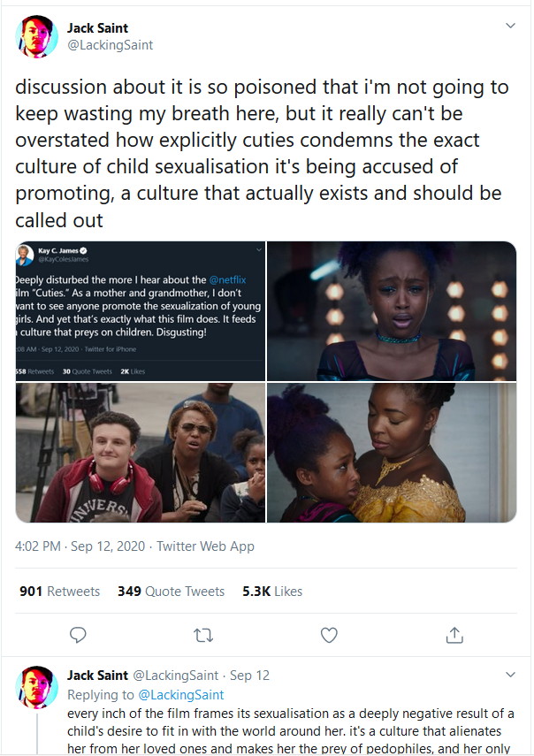
Task: Open the @LackingSaint handle under author name
Action: [110, 45]
